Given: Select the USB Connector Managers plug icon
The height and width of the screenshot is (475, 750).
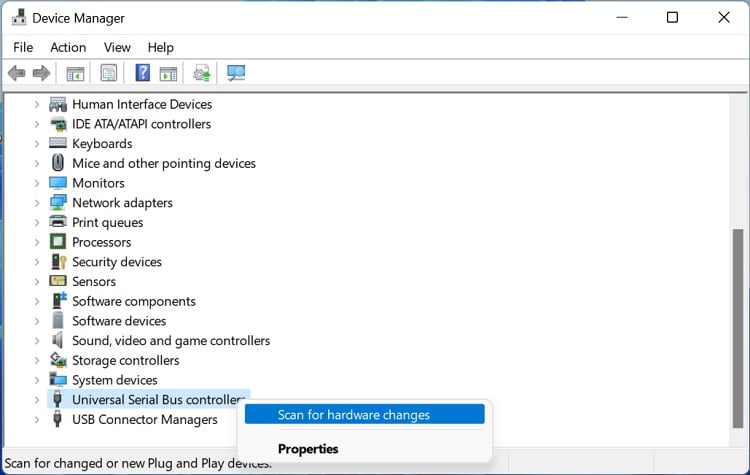Looking at the screenshot, I should tap(57, 419).
